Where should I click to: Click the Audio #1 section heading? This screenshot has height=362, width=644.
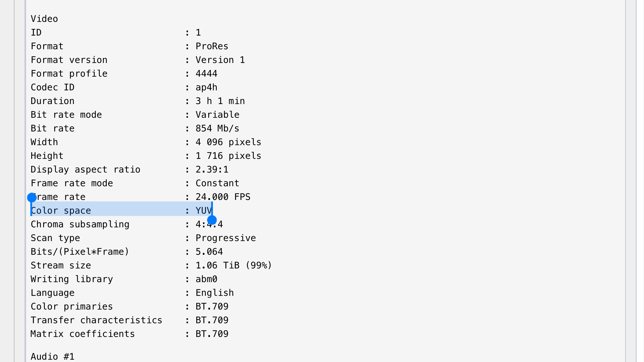coord(52,356)
